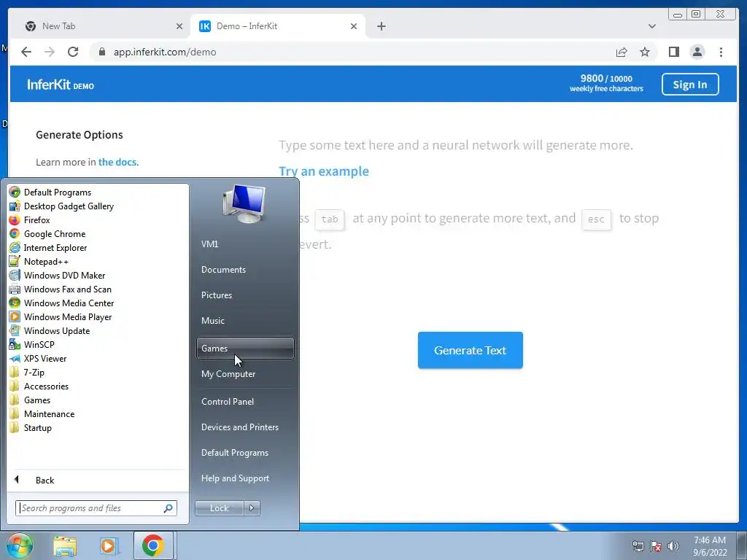Close the Demo – InferKit tab
Image resolution: width=747 pixels, height=560 pixels.
point(354,26)
